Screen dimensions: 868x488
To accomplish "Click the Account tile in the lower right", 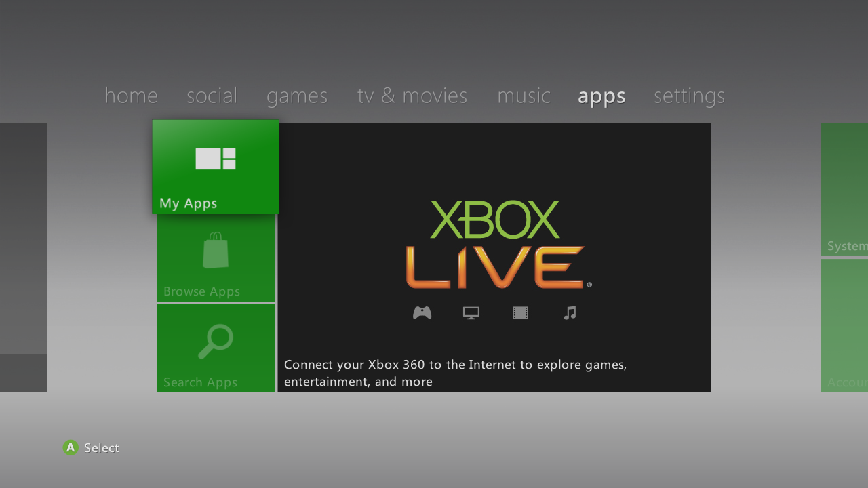I will click(x=844, y=325).
